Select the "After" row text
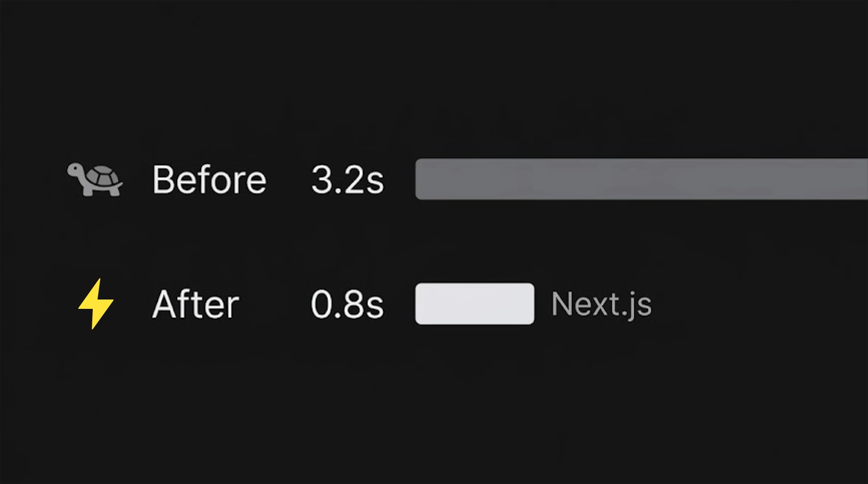Image resolution: width=868 pixels, height=484 pixels. point(195,304)
